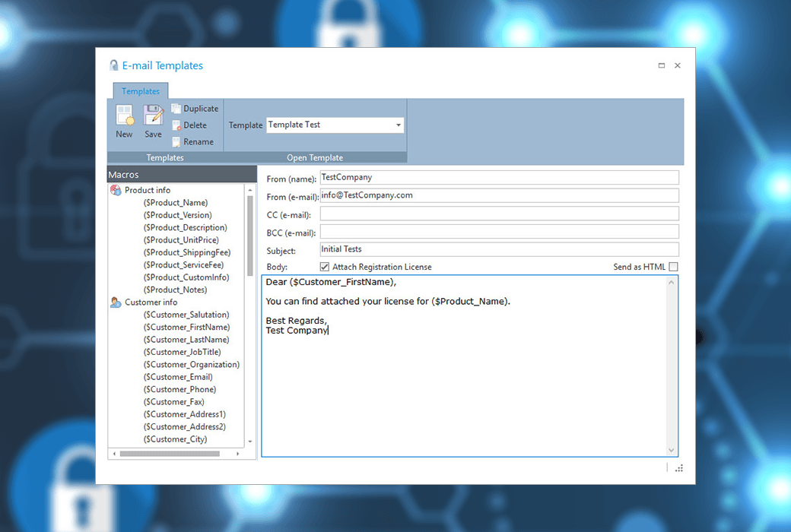791x532 pixels.
Task: Click the Delete template icon
Action: [176, 125]
